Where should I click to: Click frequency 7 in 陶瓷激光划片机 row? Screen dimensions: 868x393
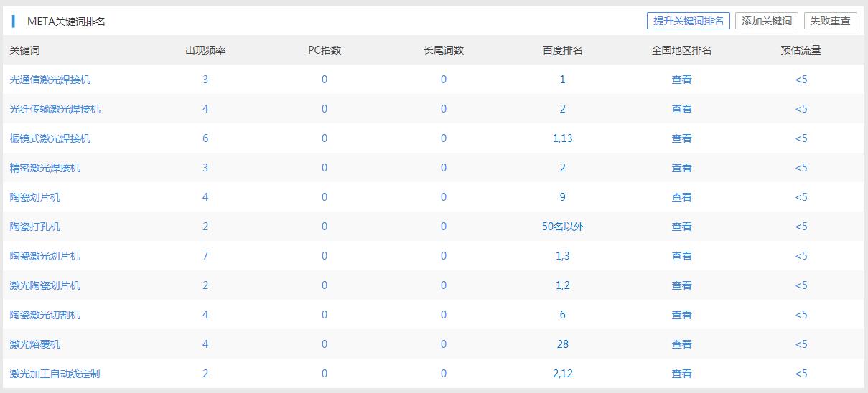pos(205,256)
